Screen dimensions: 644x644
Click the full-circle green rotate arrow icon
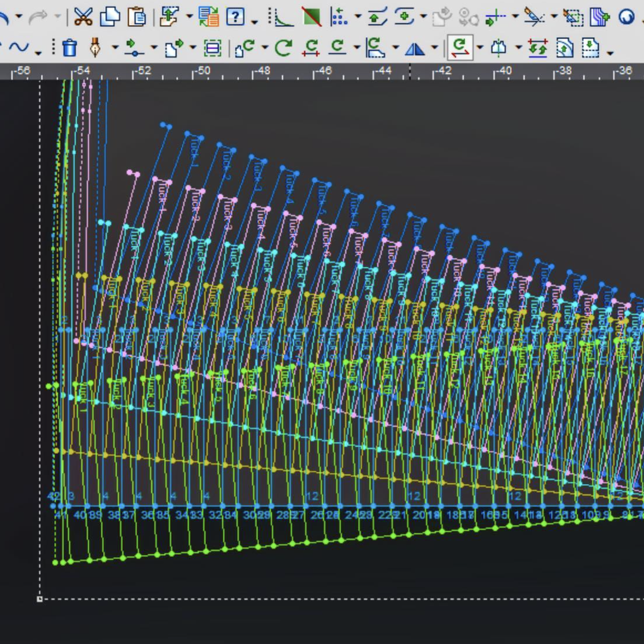pyautogui.click(x=284, y=48)
